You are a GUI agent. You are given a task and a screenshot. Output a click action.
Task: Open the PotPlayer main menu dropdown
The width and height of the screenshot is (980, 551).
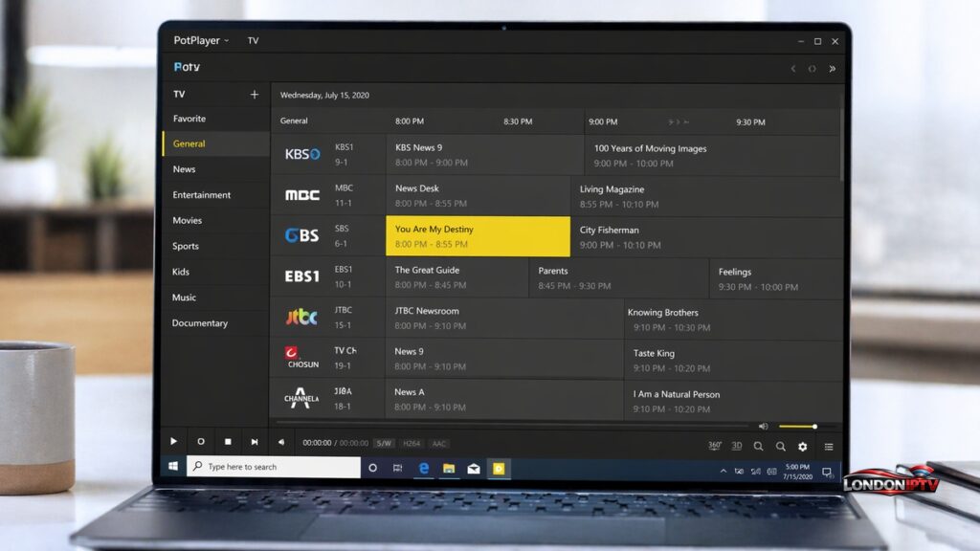[x=201, y=40]
